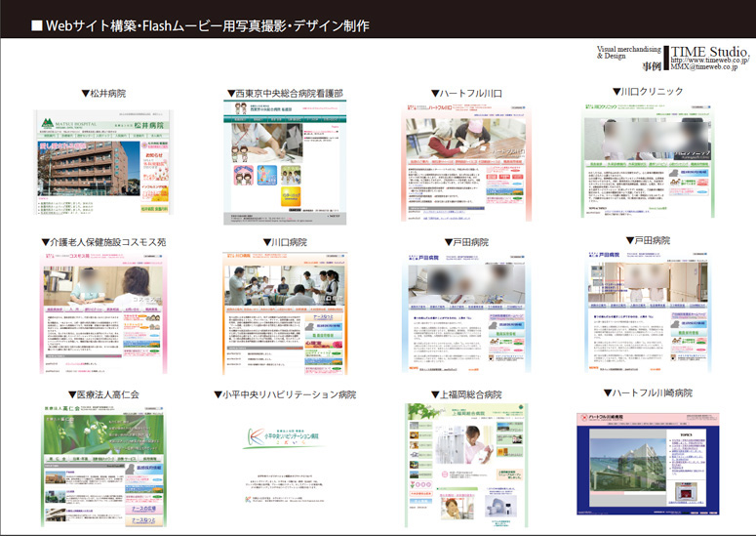Open the ハートフル川口 website thumbnail
Viewport: 756px width, 536px height.
pyautogui.click(x=466, y=163)
